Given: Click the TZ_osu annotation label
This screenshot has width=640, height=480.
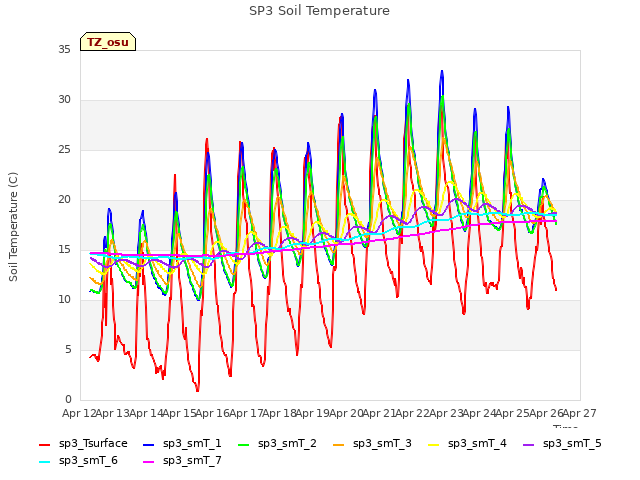Looking at the screenshot, I should (x=108, y=42).
